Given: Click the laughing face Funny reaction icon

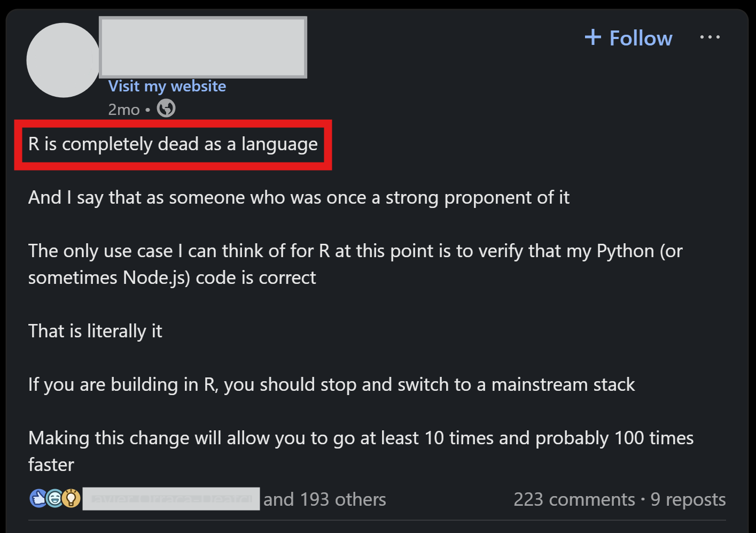Looking at the screenshot, I should [x=54, y=498].
